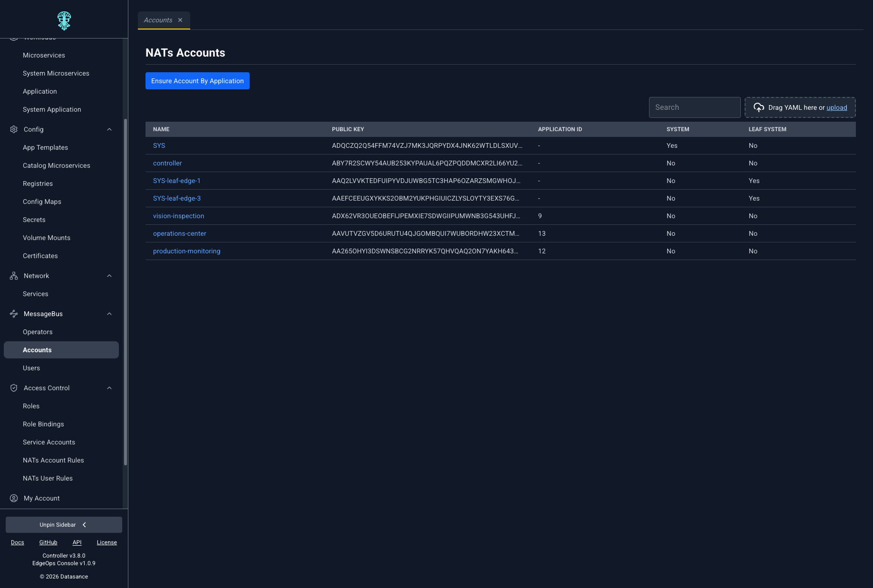Open Roles page
The height and width of the screenshot is (588, 873).
pyautogui.click(x=31, y=406)
